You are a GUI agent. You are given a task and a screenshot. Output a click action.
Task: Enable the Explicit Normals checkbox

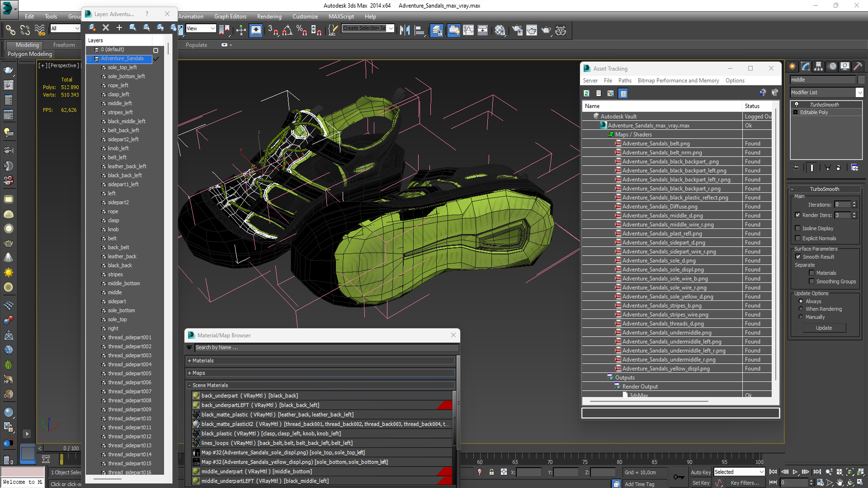pyautogui.click(x=798, y=238)
